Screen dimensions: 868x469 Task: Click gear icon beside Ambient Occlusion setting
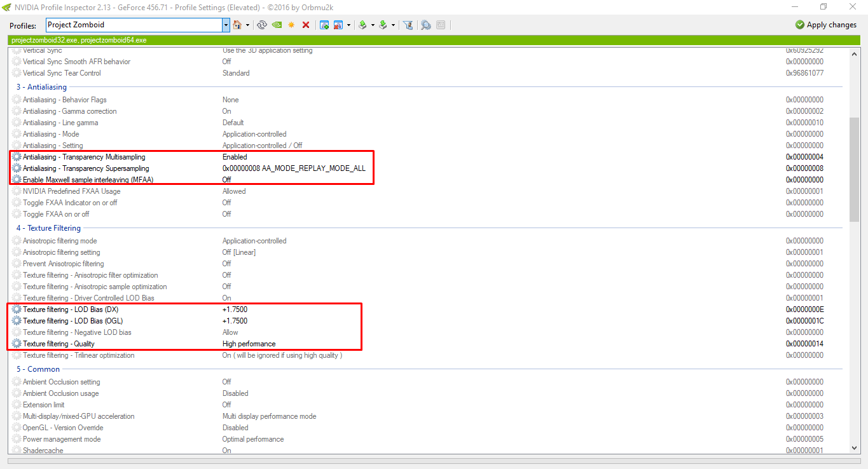pyautogui.click(x=17, y=382)
